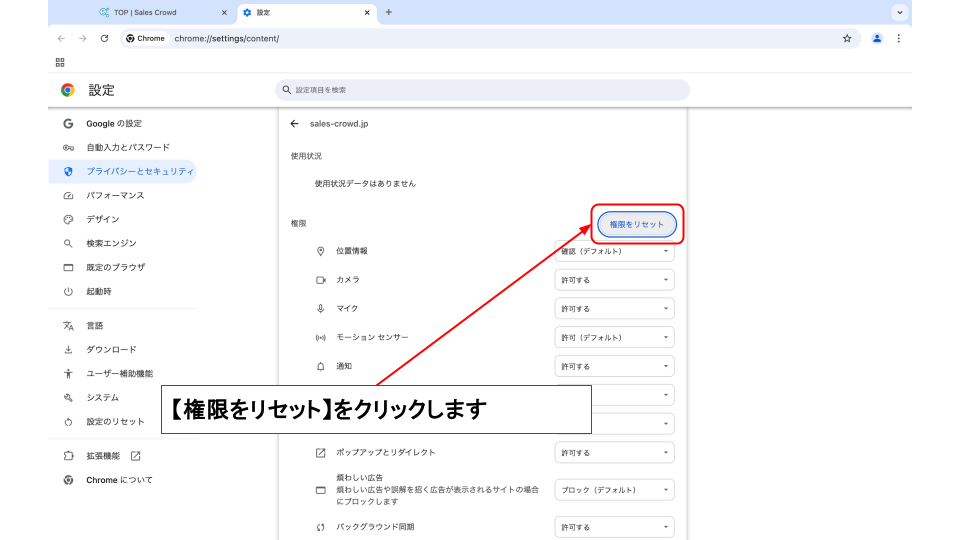Open the Chrome three-dot menu
Screen dimensions: 960x540
click(898, 38)
